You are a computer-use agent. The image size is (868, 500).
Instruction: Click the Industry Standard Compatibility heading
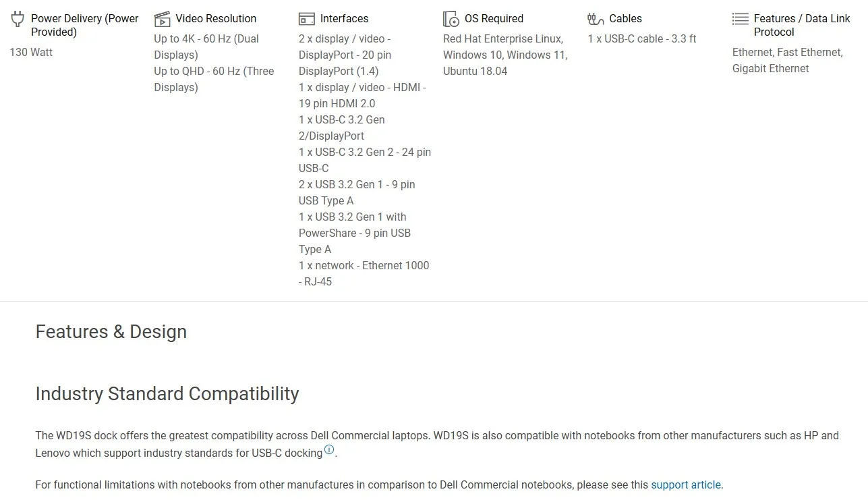[167, 393]
